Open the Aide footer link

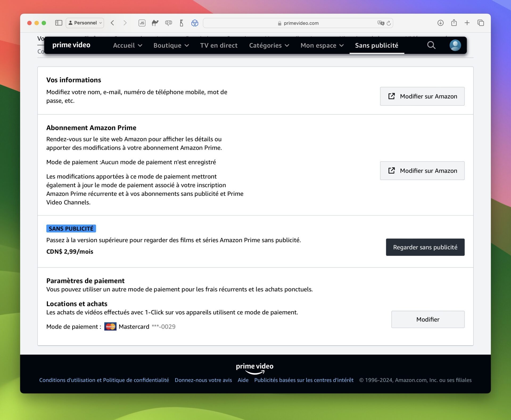tap(243, 380)
